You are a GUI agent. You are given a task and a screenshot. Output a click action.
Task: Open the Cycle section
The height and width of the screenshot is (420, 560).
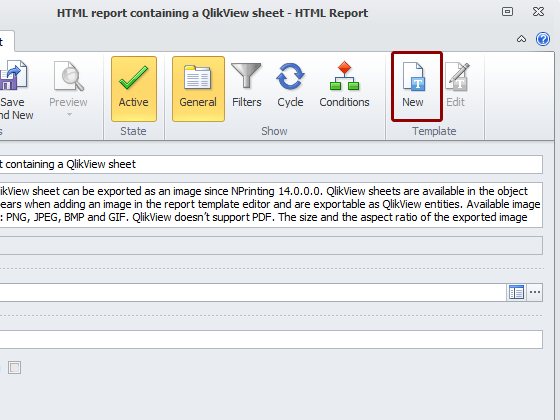[x=290, y=86]
